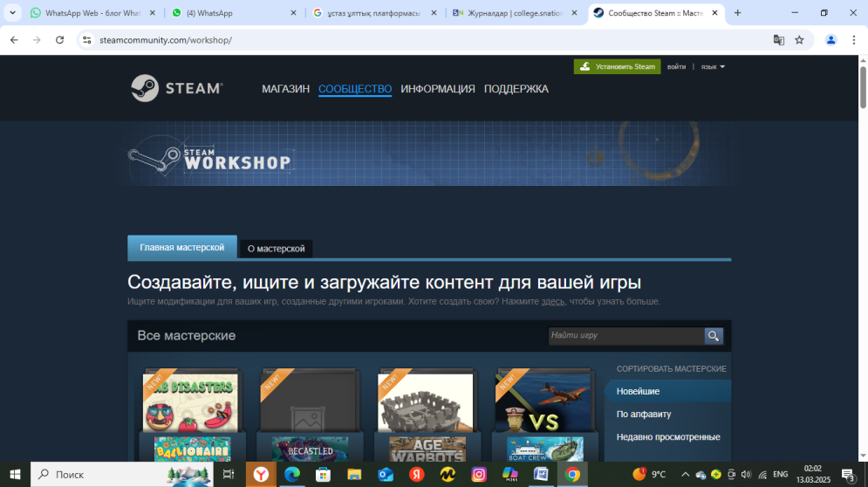Show hidden system tray icons
The width and height of the screenshot is (868, 487).
point(686,474)
